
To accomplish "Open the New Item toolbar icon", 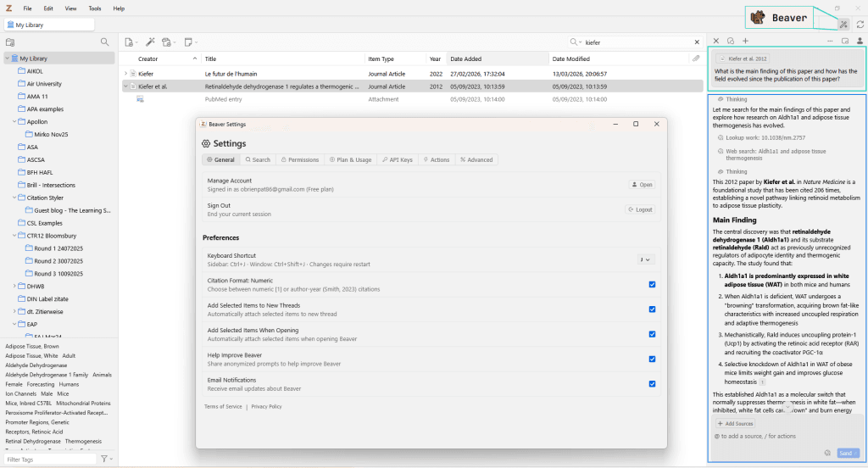I will tap(130, 42).
